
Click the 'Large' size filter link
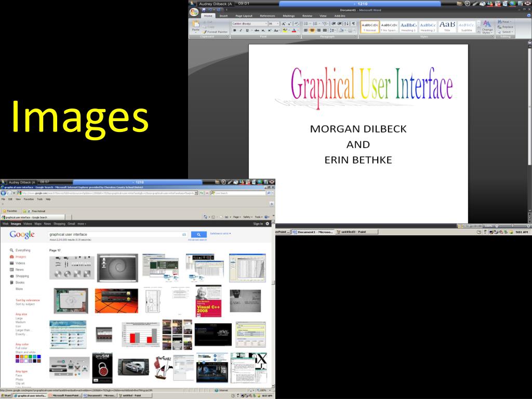pyautogui.click(x=19, y=318)
